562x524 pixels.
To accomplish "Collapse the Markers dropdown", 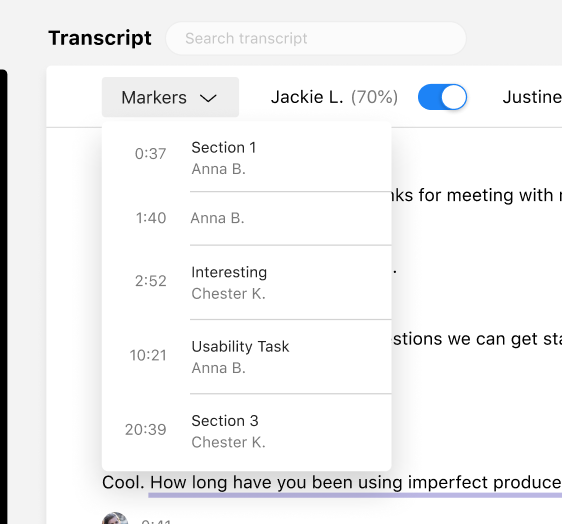I will click(x=170, y=97).
